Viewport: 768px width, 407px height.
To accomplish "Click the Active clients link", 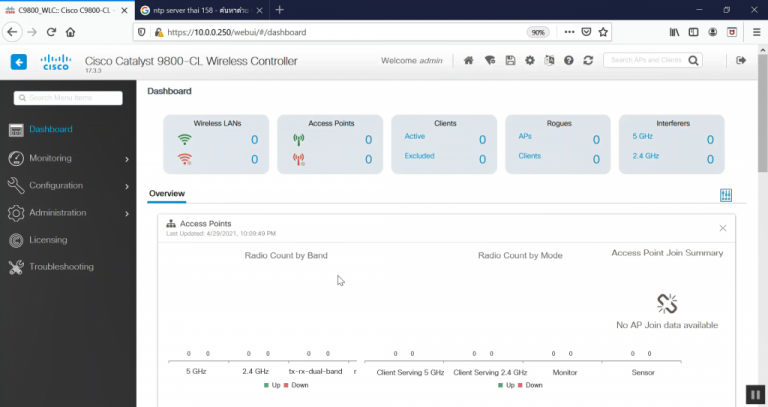I will pos(414,136).
